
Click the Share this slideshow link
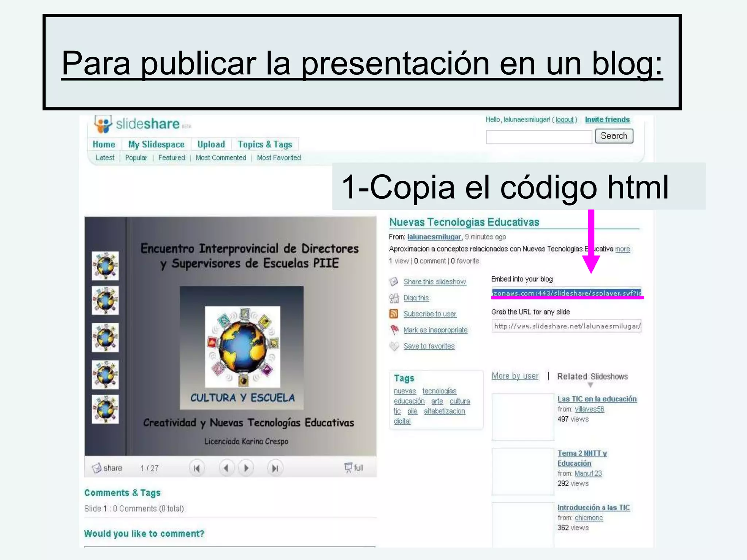pyautogui.click(x=435, y=282)
